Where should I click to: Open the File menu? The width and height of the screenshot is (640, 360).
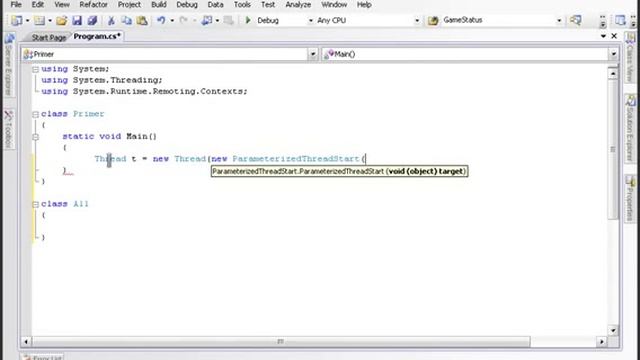coord(16,5)
